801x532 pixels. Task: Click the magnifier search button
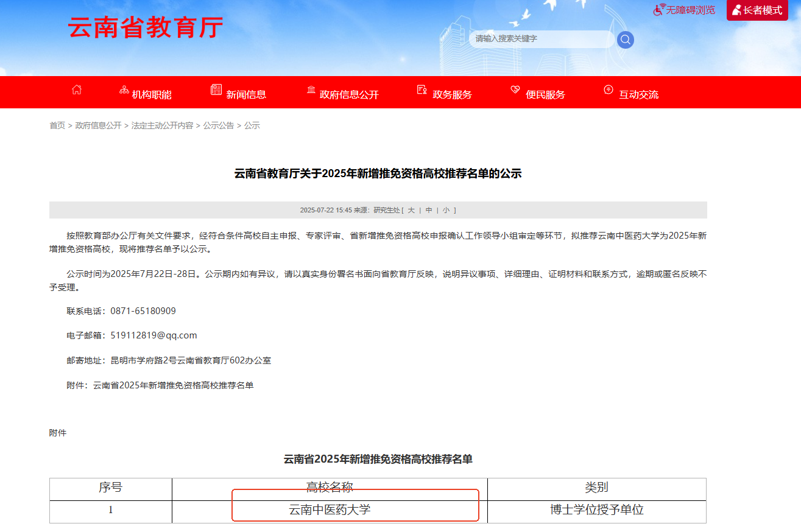coord(625,40)
